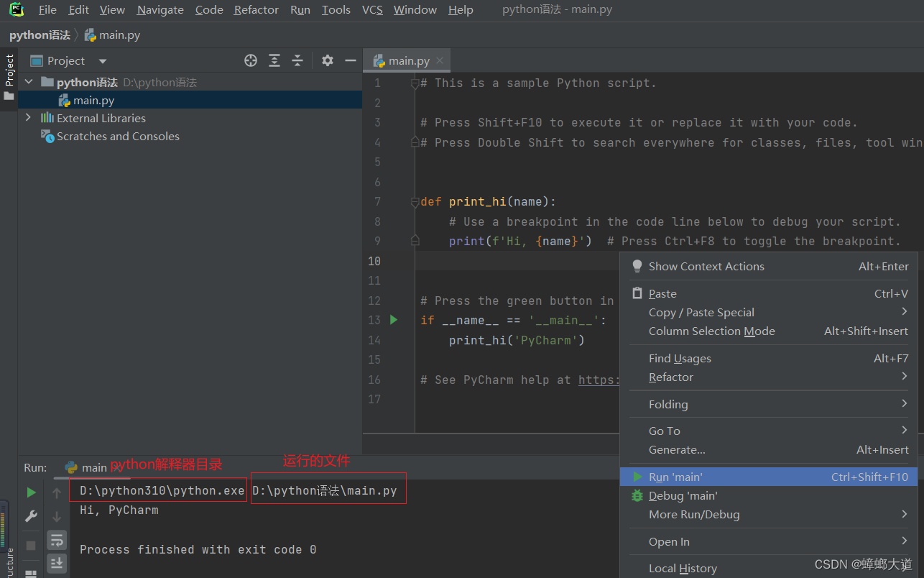Expand External Libraries node
The image size is (924, 578).
click(28, 117)
